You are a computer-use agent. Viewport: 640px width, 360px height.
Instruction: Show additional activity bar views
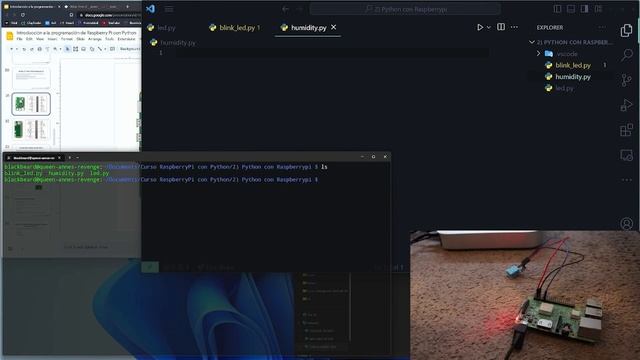tap(627, 180)
